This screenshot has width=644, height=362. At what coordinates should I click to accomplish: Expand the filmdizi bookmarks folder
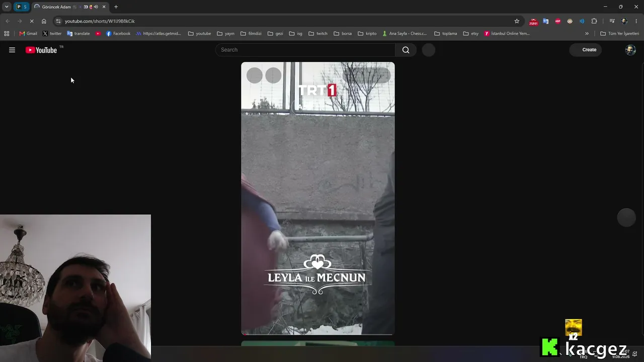click(x=251, y=34)
